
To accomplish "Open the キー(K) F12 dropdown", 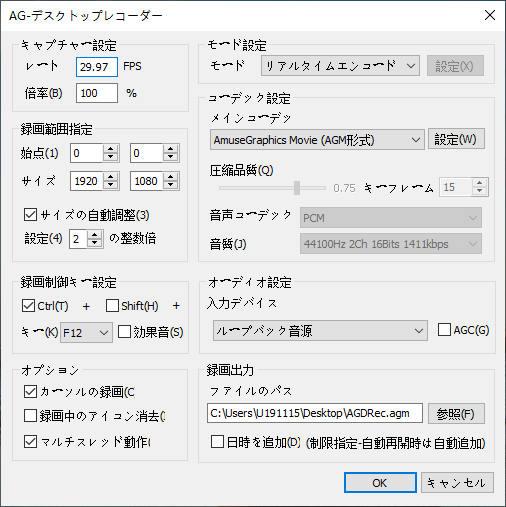I will tap(86, 333).
